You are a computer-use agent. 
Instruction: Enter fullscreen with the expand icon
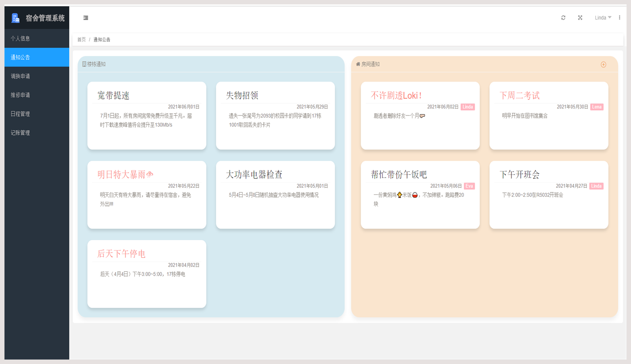click(580, 18)
